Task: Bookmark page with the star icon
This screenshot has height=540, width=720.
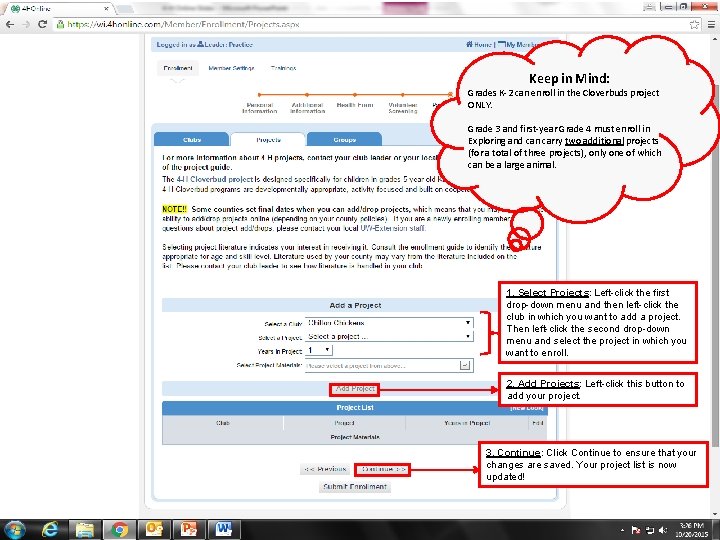Action: tap(695, 25)
